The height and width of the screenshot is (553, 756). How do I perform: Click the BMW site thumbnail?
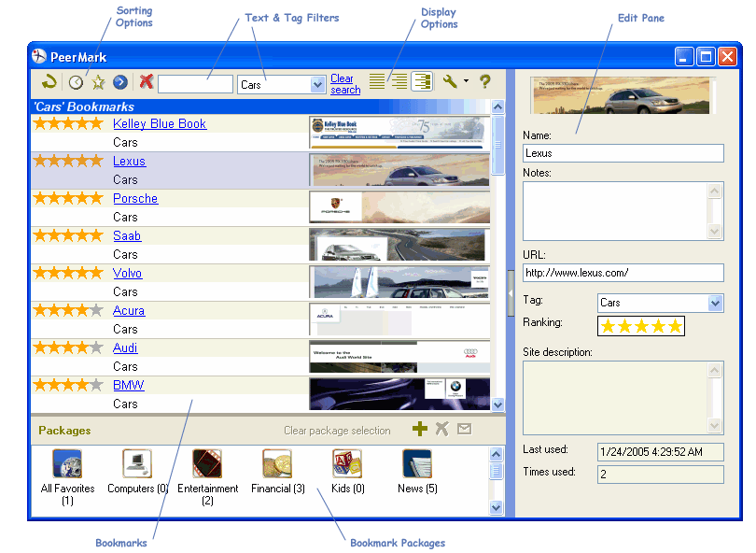point(399,394)
